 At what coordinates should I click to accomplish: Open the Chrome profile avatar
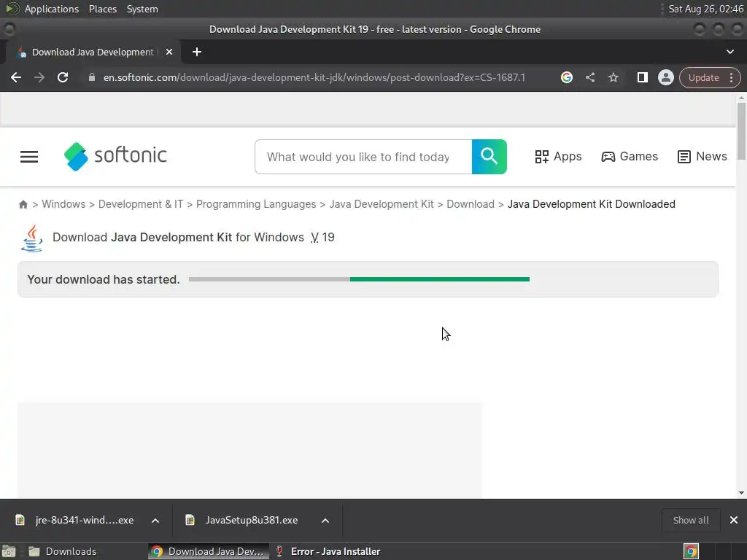pos(665,77)
